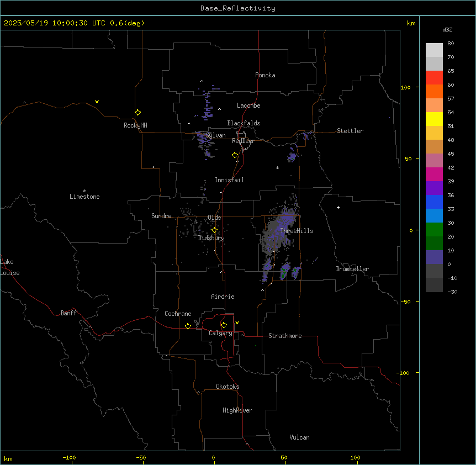The image size is (476, 465).
Task: Click the Drumheller label
Action: (352, 269)
